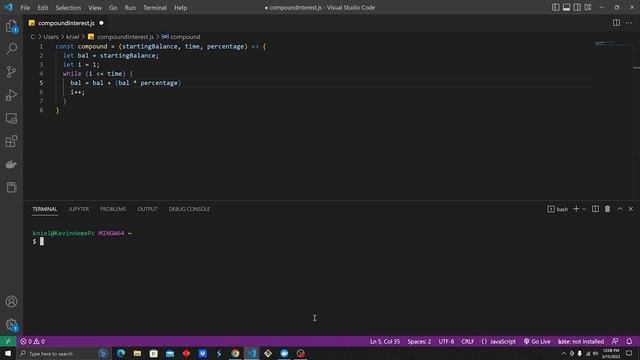The width and height of the screenshot is (640, 360).
Task: Switch to the PROBLEMS panel tab
Action: pos(113,209)
